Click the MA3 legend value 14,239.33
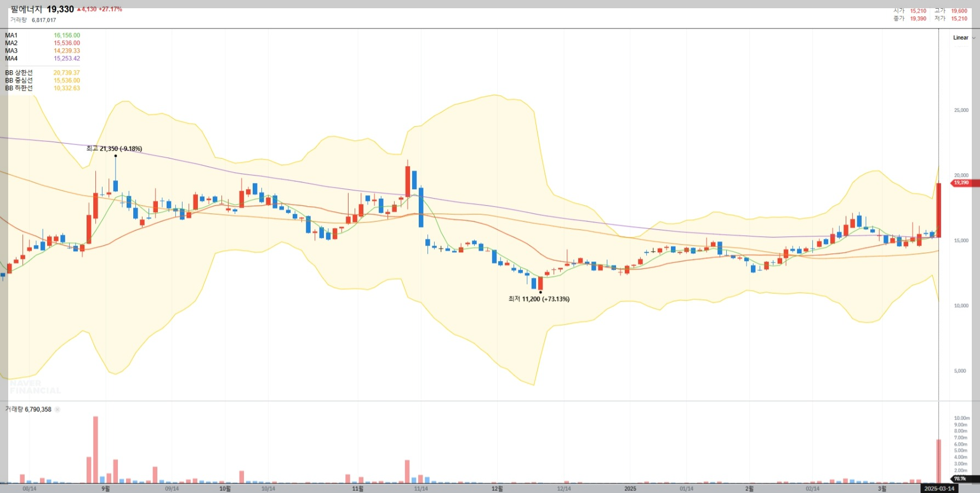980x493 pixels. point(67,51)
